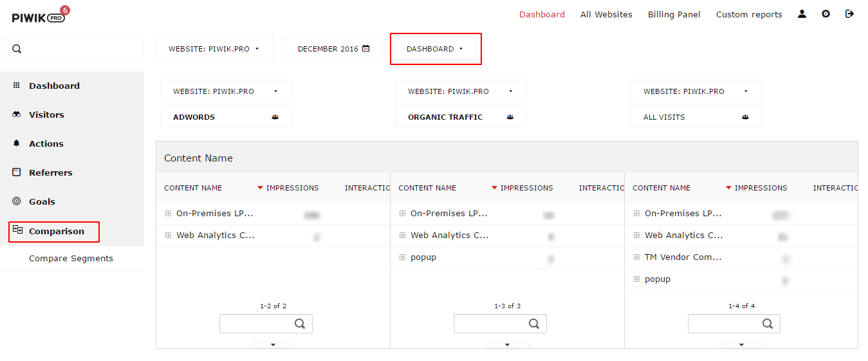The height and width of the screenshot is (361, 868).
Task: Open Compare Segments submenu link
Action: pos(71,258)
